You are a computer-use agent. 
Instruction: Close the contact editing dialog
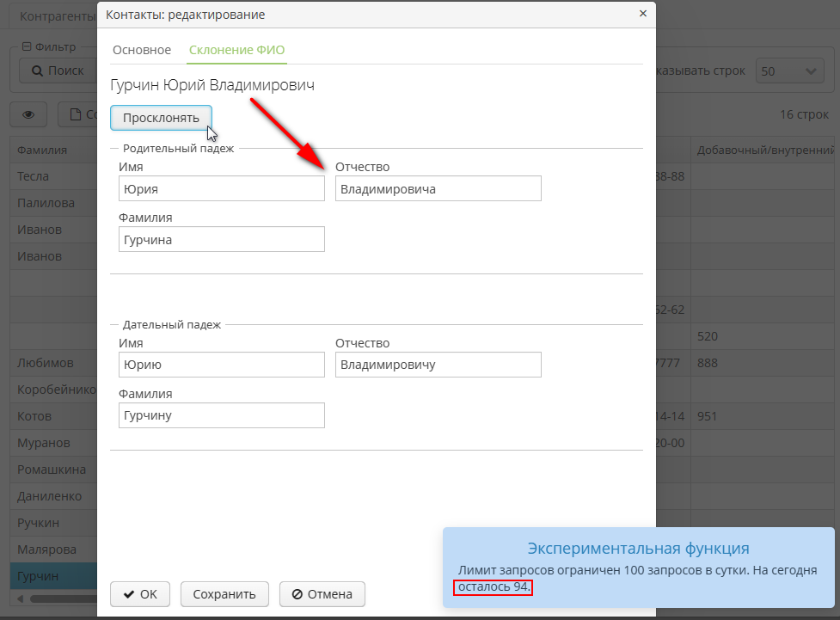pyautogui.click(x=642, y=14)
